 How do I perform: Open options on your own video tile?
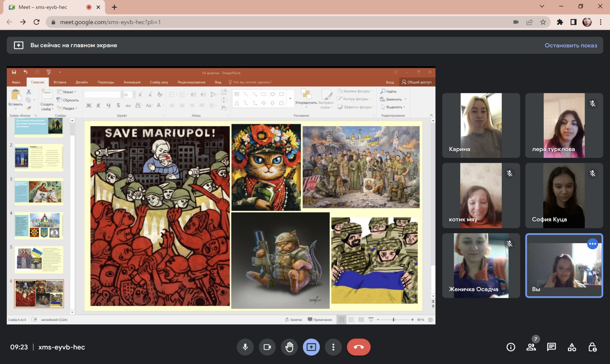pos(592,244)
